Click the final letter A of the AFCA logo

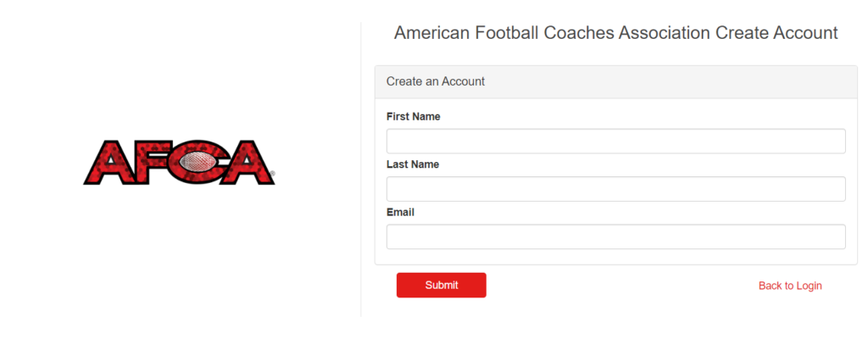pyautogui.click(x=247, y=163)
